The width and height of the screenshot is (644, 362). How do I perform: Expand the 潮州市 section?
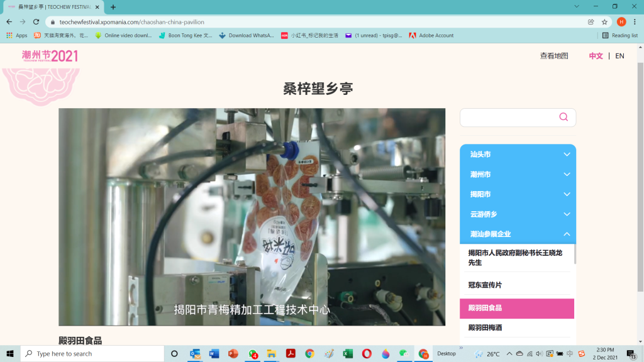tap(518, 175)
